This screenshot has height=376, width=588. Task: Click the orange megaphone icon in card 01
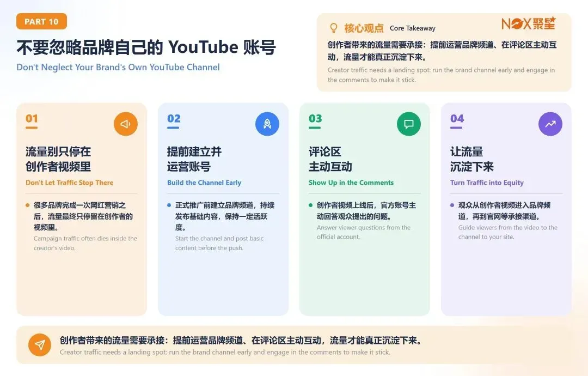(x=126, y=124)
